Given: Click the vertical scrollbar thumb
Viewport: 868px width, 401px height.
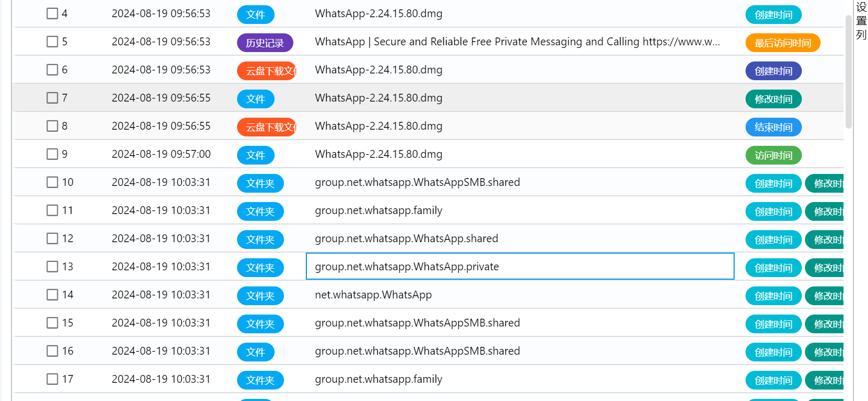Looking at the screenshot, I should 849,71.
